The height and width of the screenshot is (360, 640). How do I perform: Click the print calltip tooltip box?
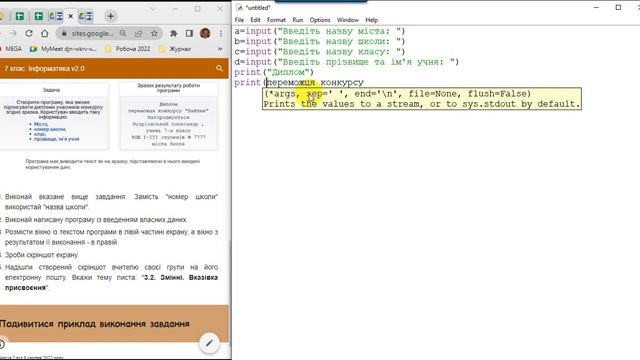pos(422,99)
